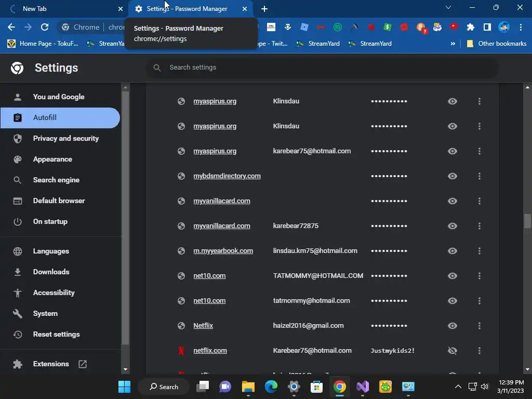The image size is (532, 399).
Task: Open File Explorer from taskbar
Action: coord(248,387)
